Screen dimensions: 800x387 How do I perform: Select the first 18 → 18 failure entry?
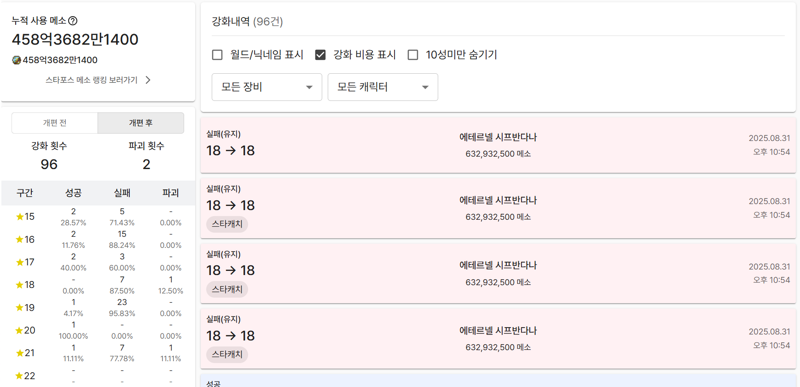coord(498,145)
